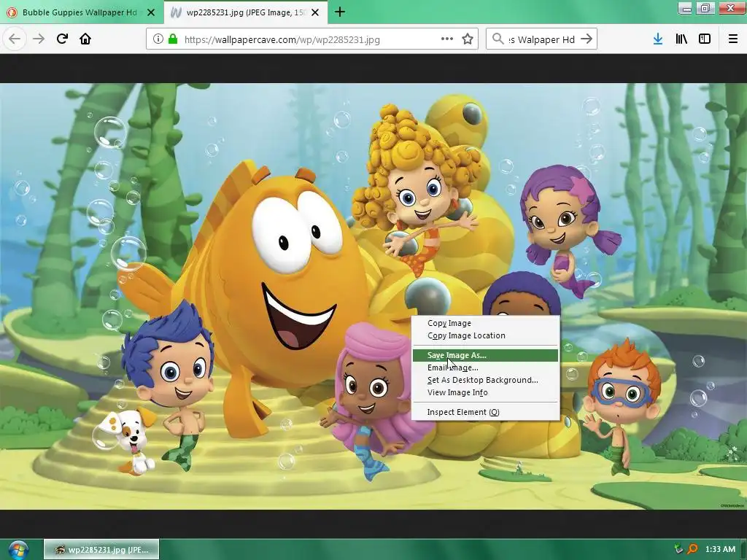Reload the current page

(62, 39)
